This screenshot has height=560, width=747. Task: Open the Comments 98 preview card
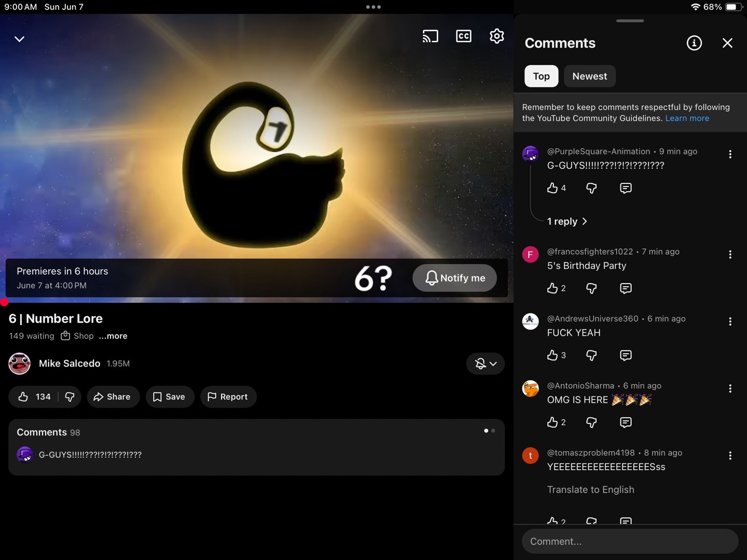256,447
